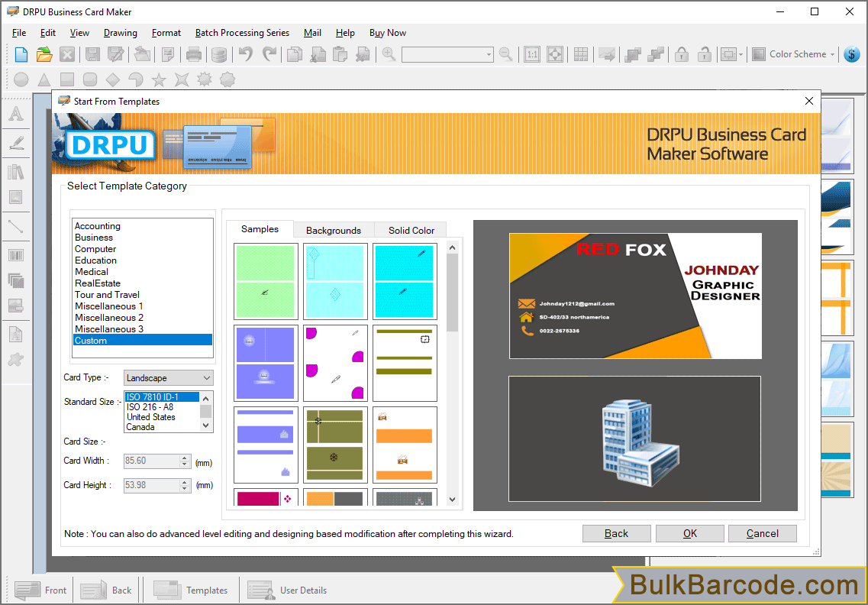Click the OK button

pos(690,533)
